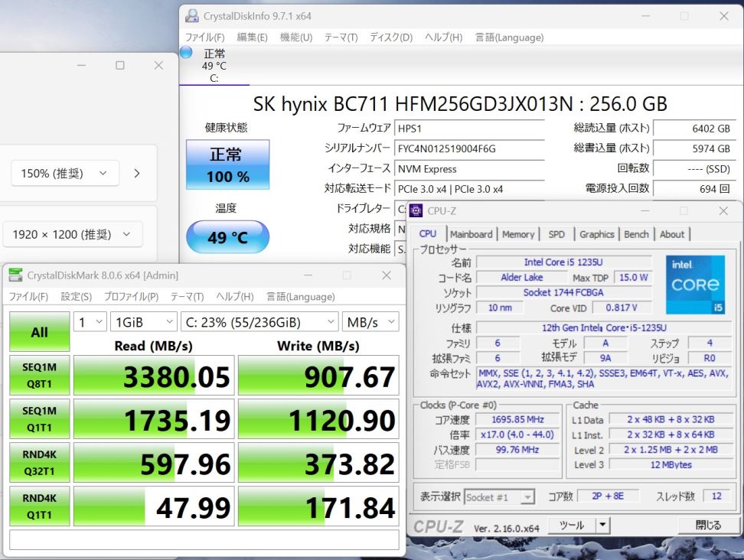The width and height of the screenshot is (744, 560).
Task: Switch to the Mainboard tab in CPU-Z
Action: click(x=472, y=234)
